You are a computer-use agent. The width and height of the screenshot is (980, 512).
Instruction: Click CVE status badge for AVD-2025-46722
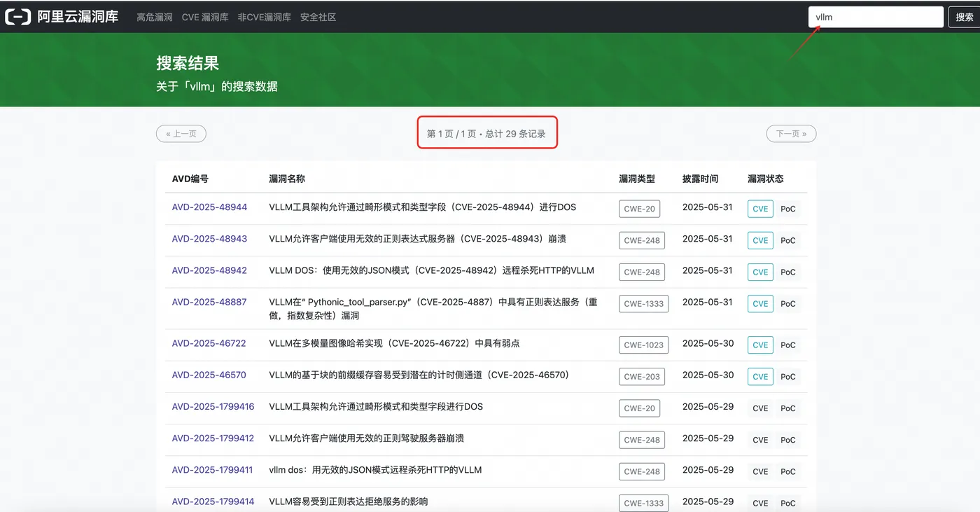click(760, 345)
